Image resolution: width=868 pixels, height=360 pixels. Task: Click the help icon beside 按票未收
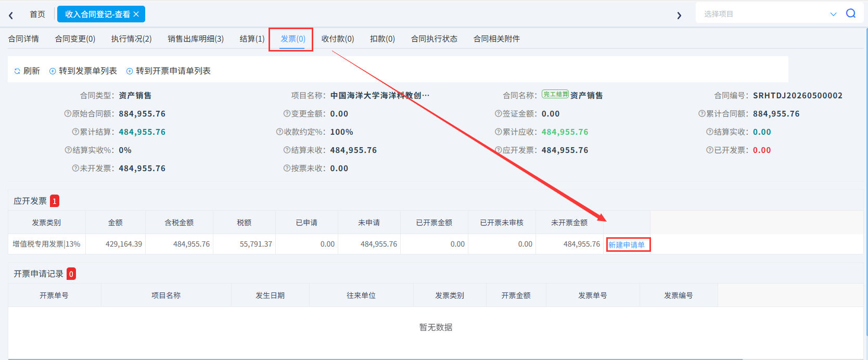(287, 168)
